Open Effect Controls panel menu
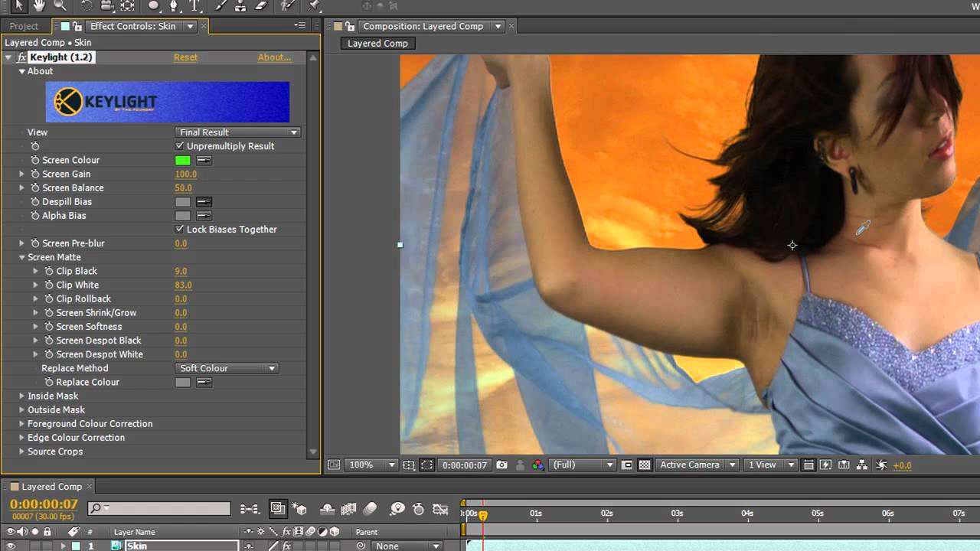 (x=300, y=25)
